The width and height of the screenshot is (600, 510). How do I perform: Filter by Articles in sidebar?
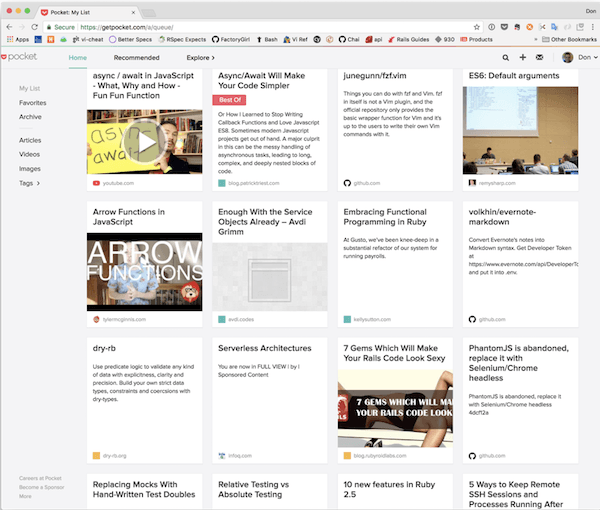(30, 140)
